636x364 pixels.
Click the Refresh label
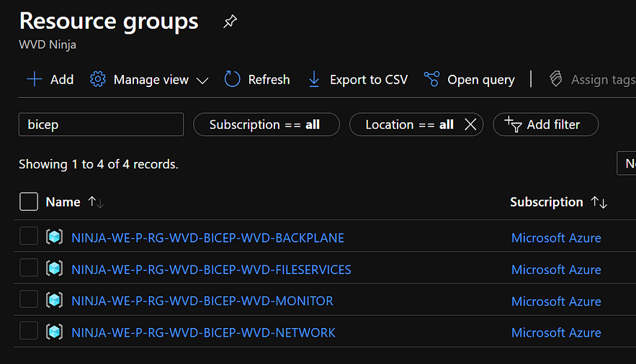pyautogui.click(x=269, y=79)
